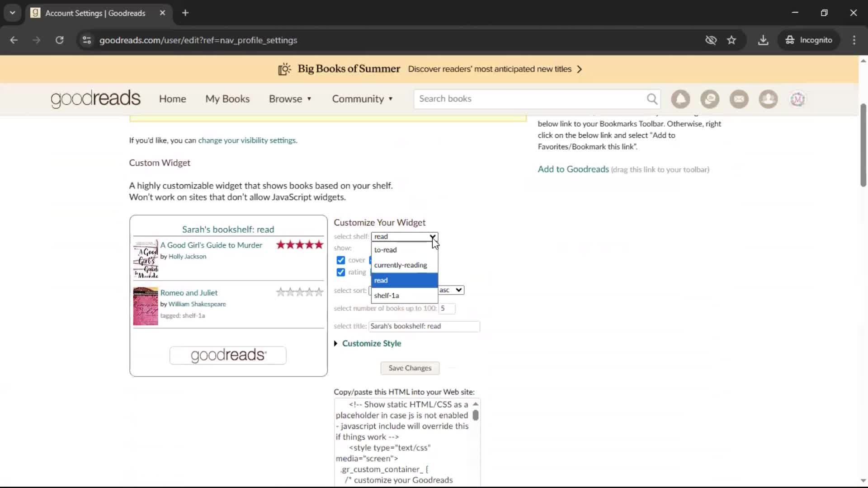Open Discover readers' most anticipated titles banner

pyautogui.click(x=490, y=69)
